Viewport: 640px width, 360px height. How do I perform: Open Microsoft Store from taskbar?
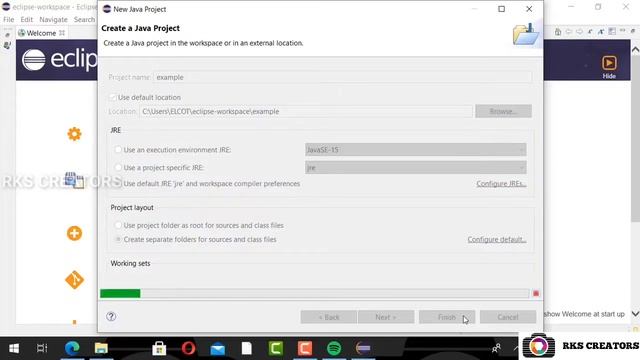click(159, 348)
